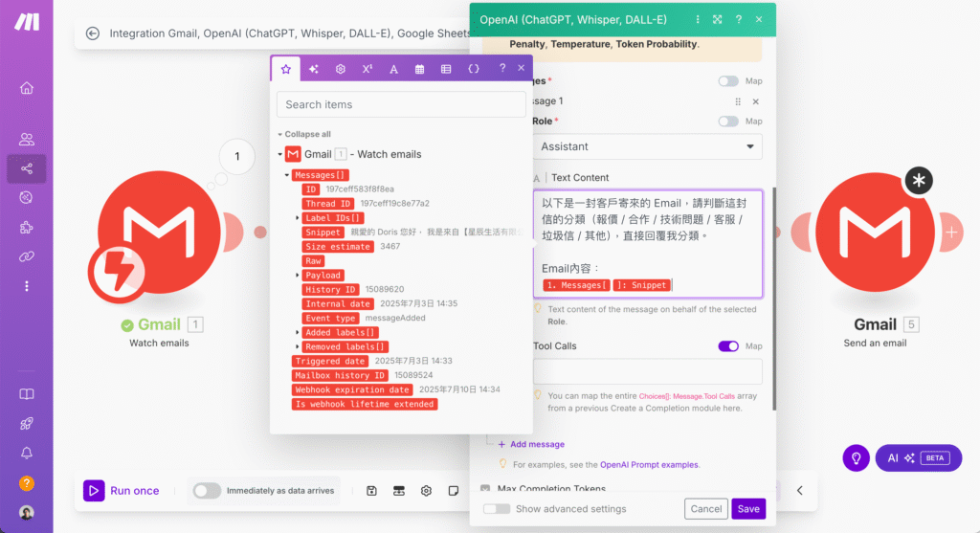Image resolution: width=980 pixels, height=533 pixels.
Task: Click the Search items input field
Action: (x=400, y=104)
